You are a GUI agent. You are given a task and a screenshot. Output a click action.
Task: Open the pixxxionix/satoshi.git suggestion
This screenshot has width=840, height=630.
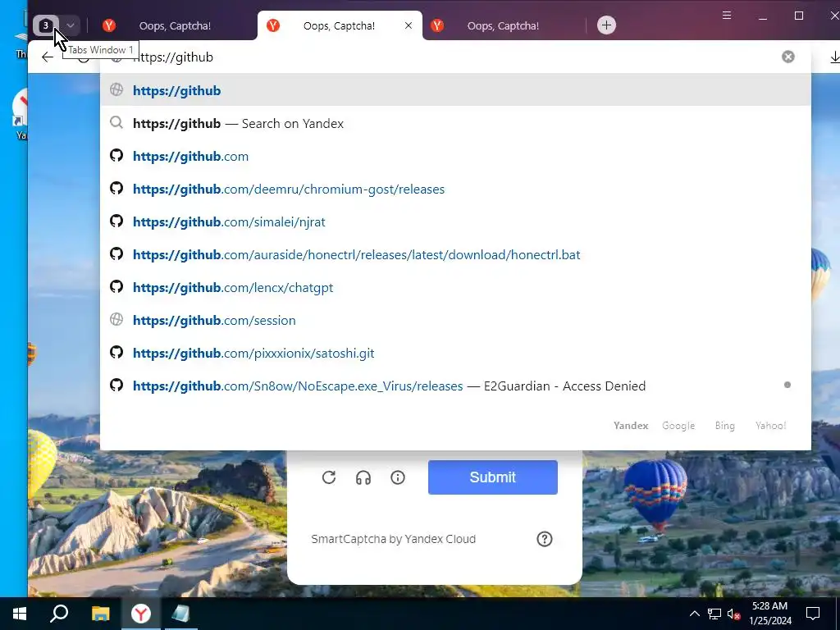coord(455,353)
